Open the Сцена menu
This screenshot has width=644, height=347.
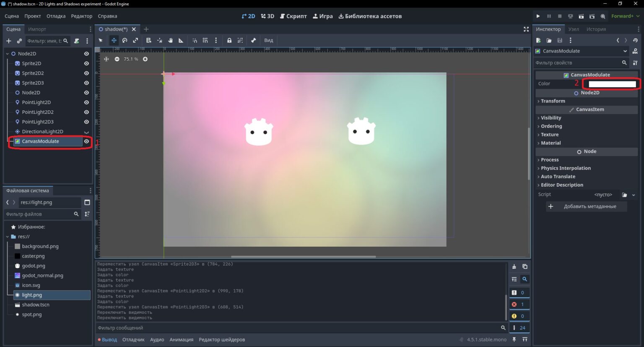pyautogui.click(x=12, y=16)
